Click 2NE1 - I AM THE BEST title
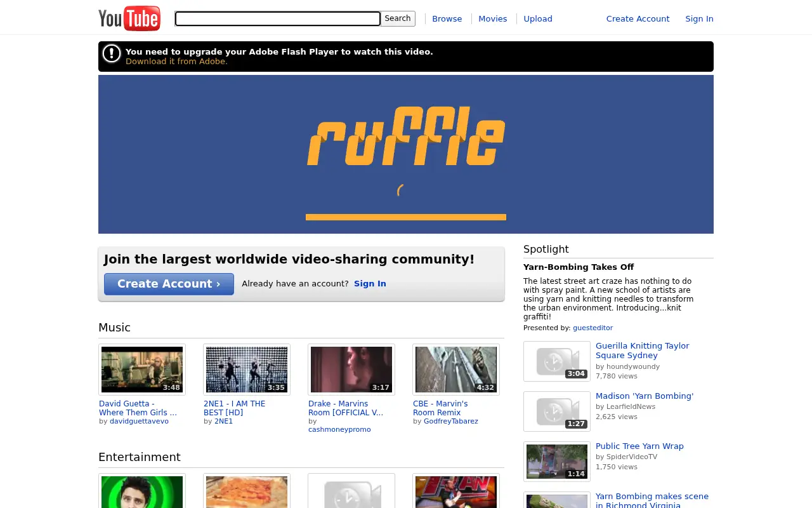 coord(235,408)
